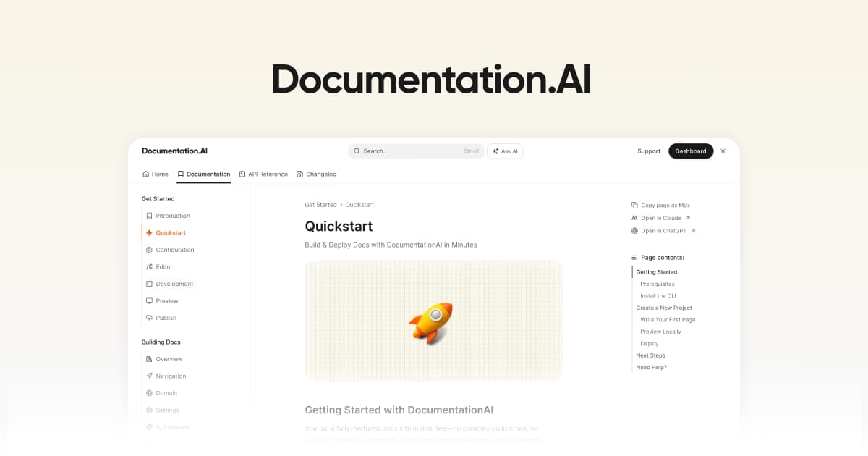Open Configuration in the sidebar
The width and height of the screenshot is (868, 456).
pos(174,250)
